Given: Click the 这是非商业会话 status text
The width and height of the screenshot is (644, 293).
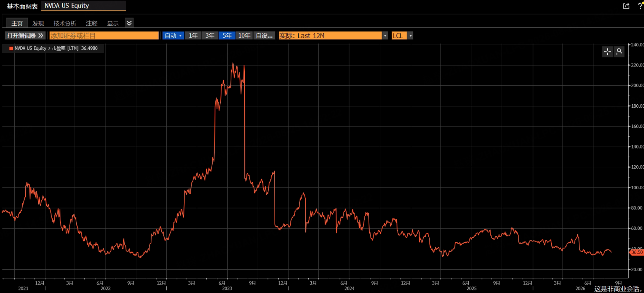Looking at the screenshot, I should click(618, 289).
